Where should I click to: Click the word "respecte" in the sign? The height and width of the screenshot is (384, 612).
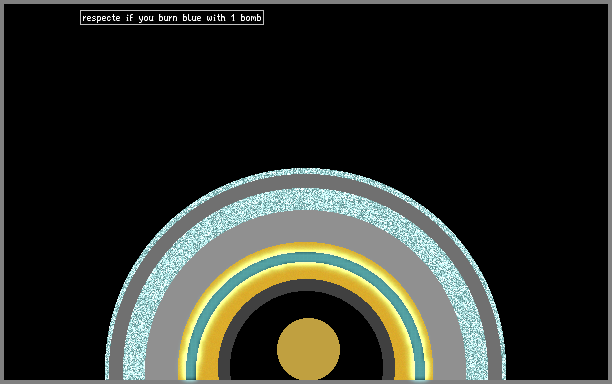pyautogui.click(x=101, y=18)
